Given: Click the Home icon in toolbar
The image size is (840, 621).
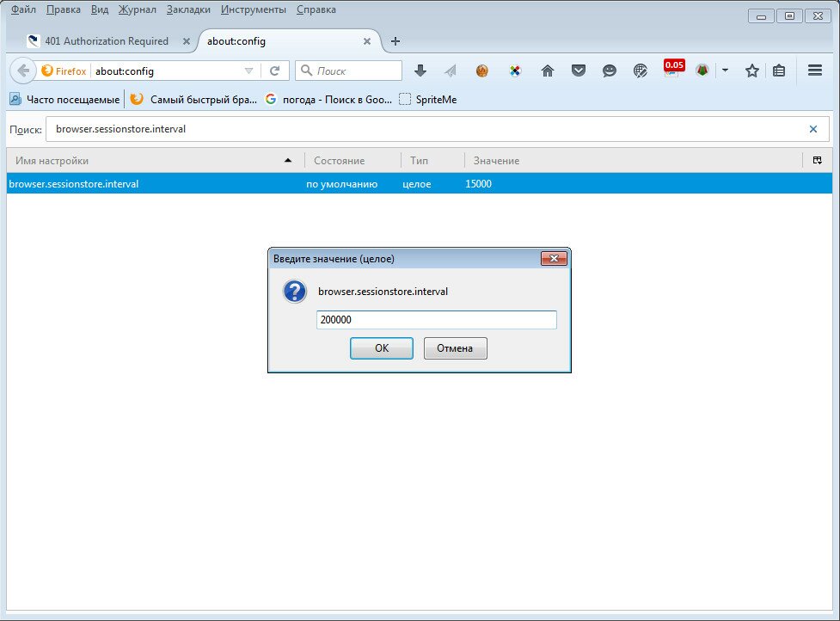Looking at the screenshot, I should tap(547, 71).
